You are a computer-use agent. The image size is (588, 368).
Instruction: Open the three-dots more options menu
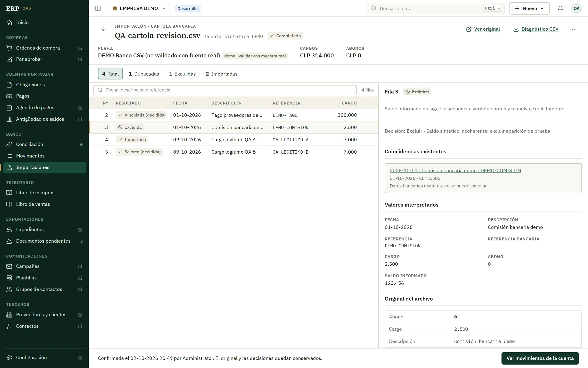tap(573, 29)
